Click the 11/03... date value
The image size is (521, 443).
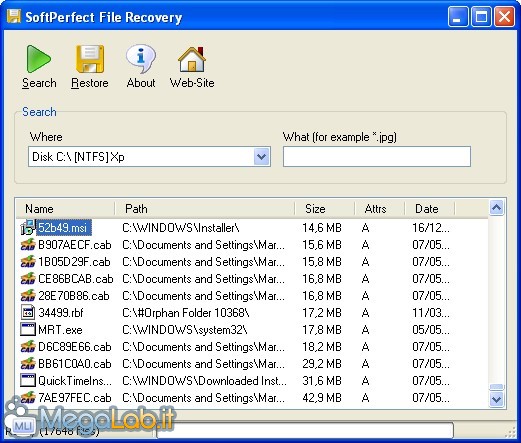click(431, 313)
